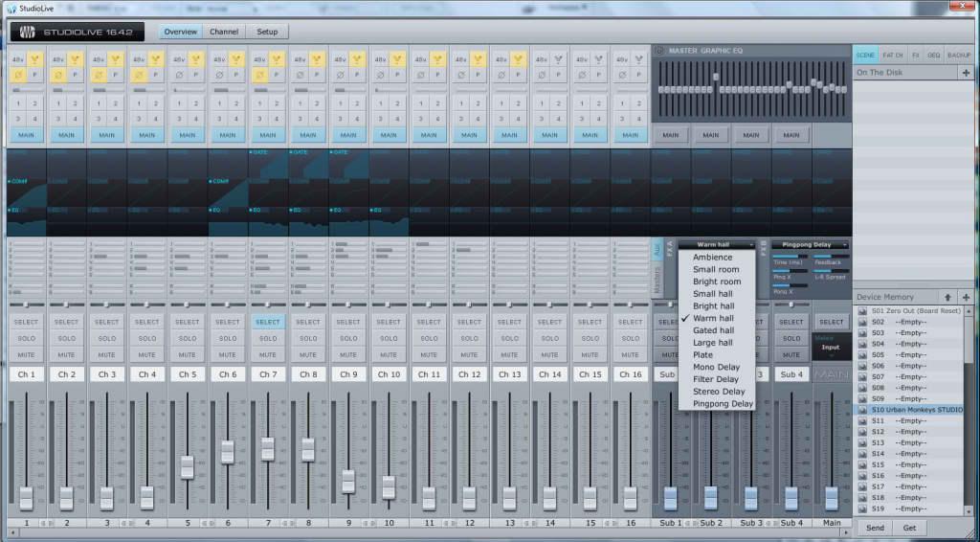
Task: Invert phase on channel 14
Action: pos(542,75)
